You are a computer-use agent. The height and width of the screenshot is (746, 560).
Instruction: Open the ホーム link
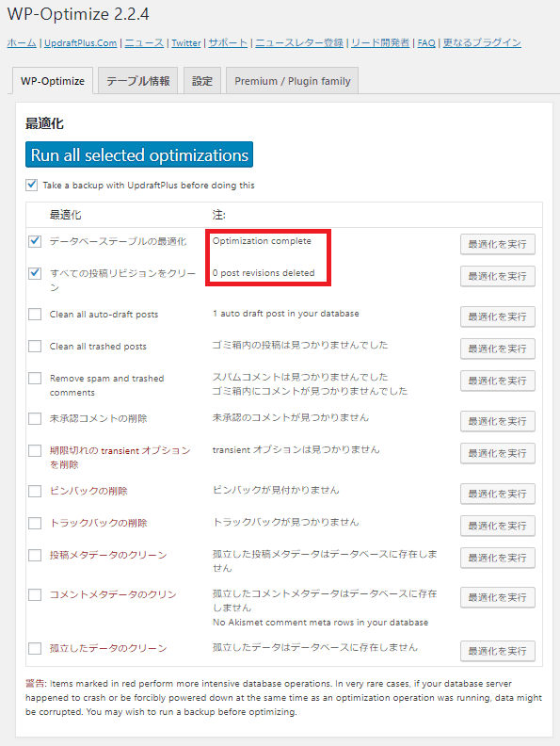pyautogui.click(x=22, y=42)
